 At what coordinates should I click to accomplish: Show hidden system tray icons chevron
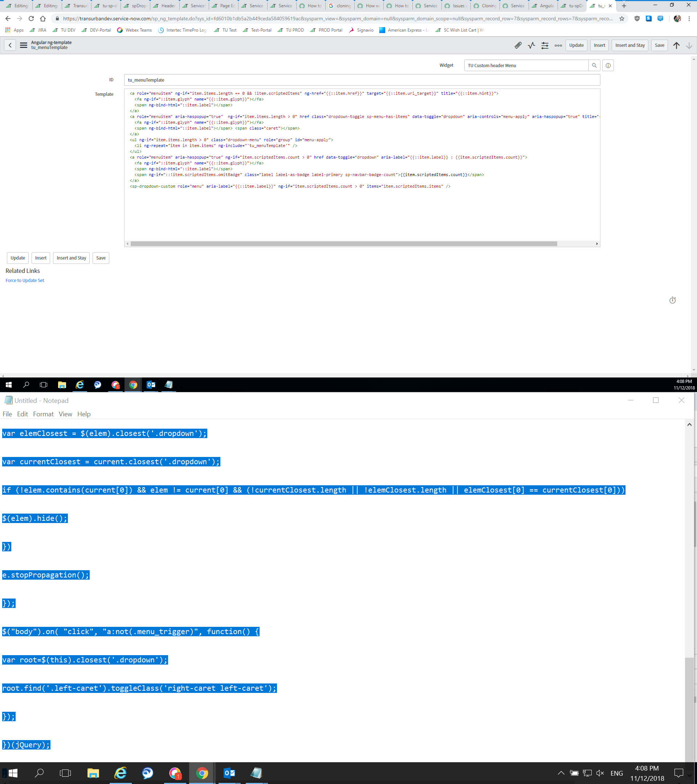coord(561,773)
